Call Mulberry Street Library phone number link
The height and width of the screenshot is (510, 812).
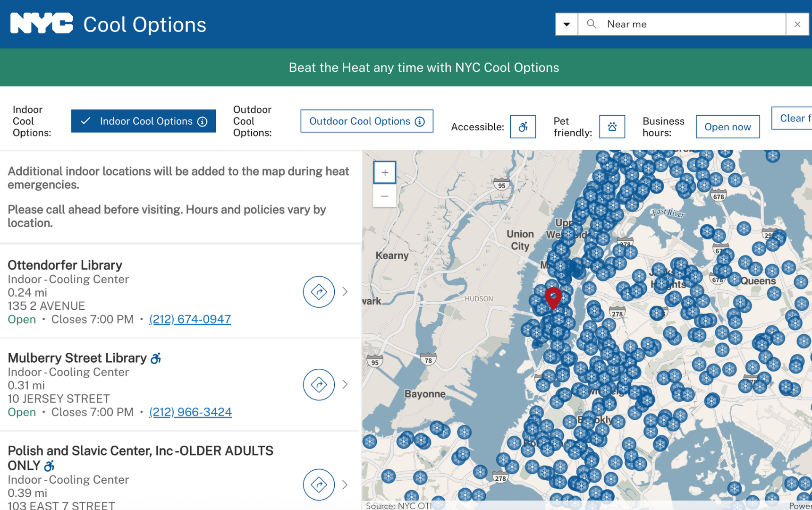pyautogui.click(x=190, y=412)
